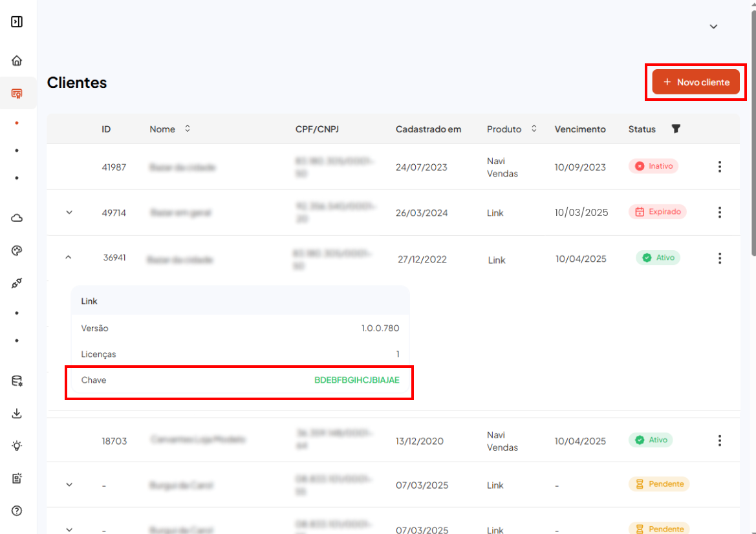Viewport: 756px width, 534px height.
Task: Click the Licenças label in details
Action: [x=98, y=354]
